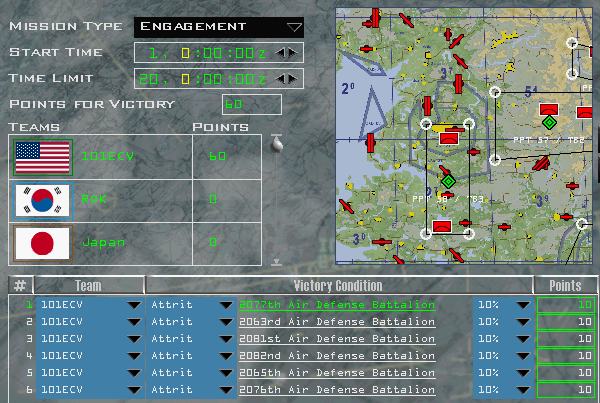Click green diamond marker above PPT 38

click(449, 181)
